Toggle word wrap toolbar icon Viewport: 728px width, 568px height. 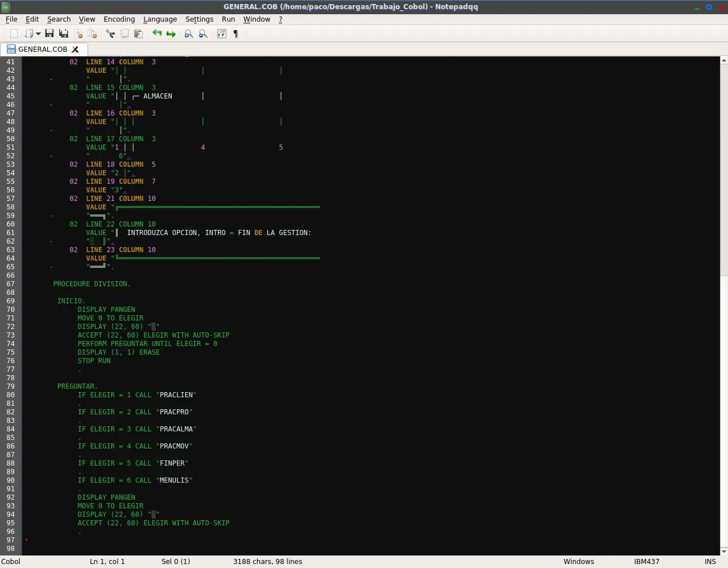pos(222,34)
